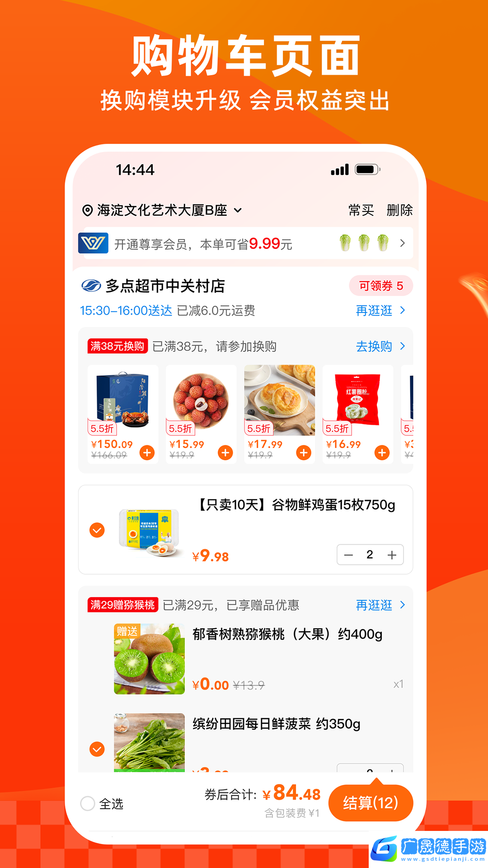Expand the 海淀文化艺术大厦B座 address dropdown
488x868 pixels.
click(238, 210)
